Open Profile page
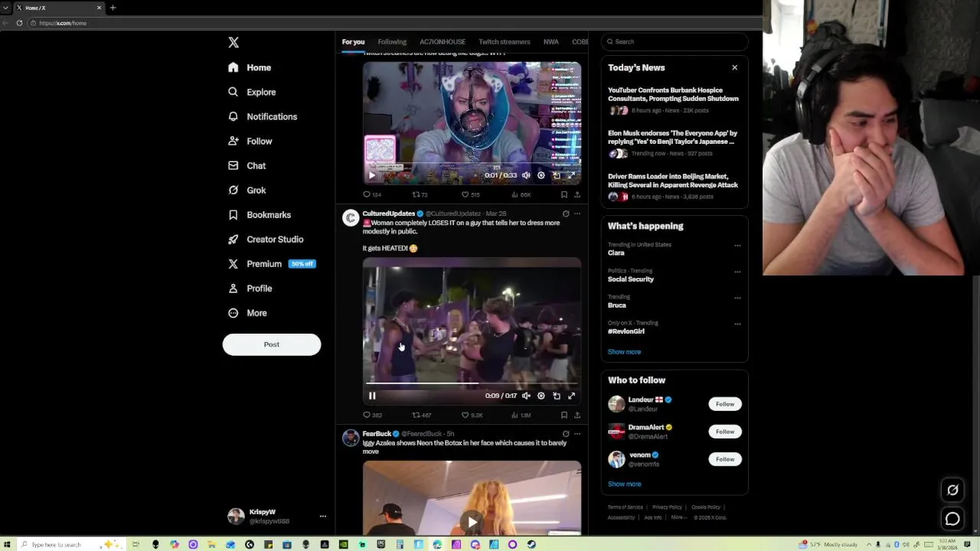 250,288
